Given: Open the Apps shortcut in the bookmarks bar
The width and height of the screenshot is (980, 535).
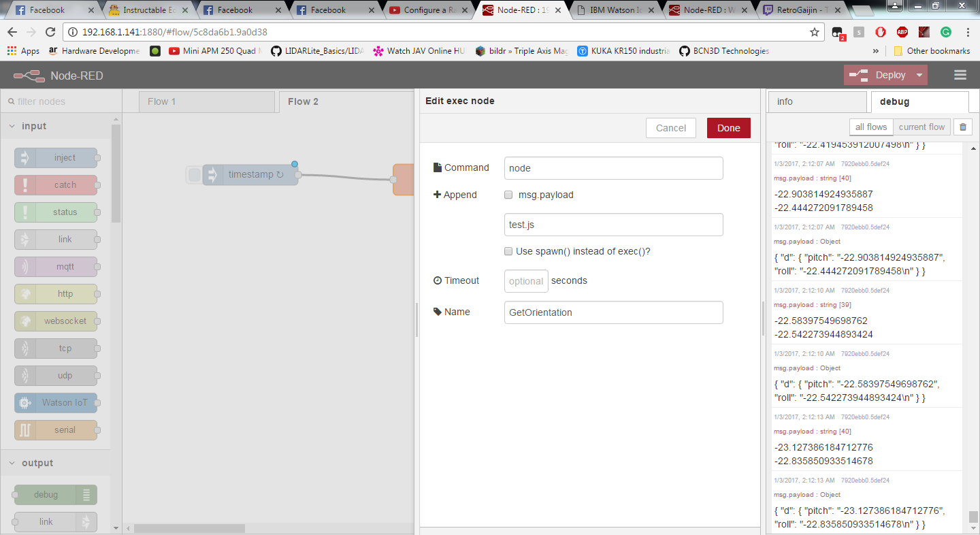Looking at the screenshot, I should point(23,51).
